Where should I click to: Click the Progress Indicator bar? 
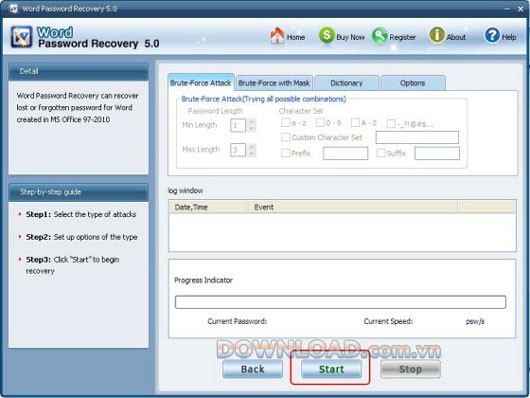[x=340, y=302]
